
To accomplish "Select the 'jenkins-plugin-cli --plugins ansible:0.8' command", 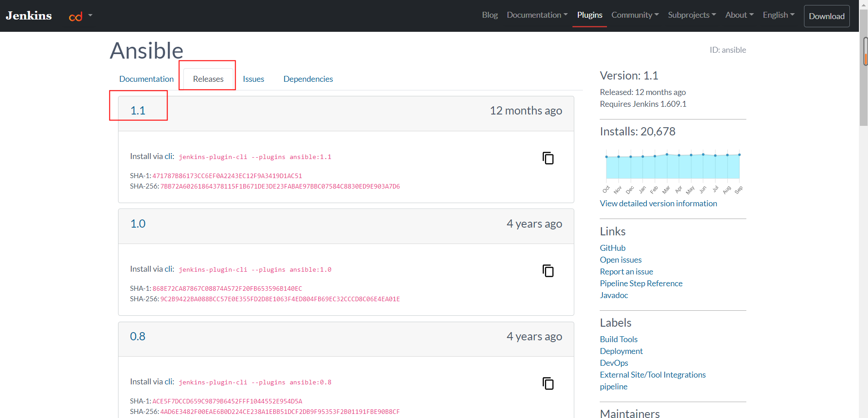I will [x=255, y=382].
